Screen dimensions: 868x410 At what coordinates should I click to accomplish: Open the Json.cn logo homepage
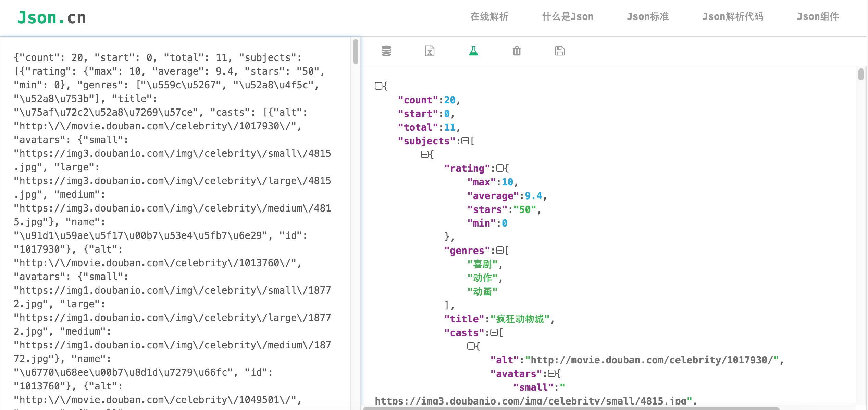click(51, 17)
